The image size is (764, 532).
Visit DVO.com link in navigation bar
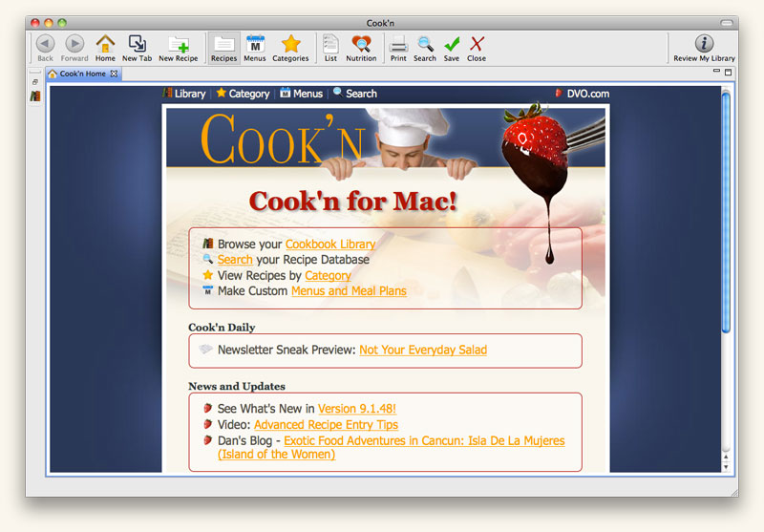(583, 94)
